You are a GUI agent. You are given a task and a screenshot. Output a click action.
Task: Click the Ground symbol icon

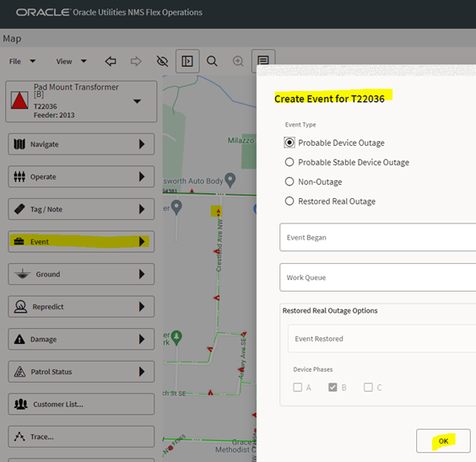23,274
